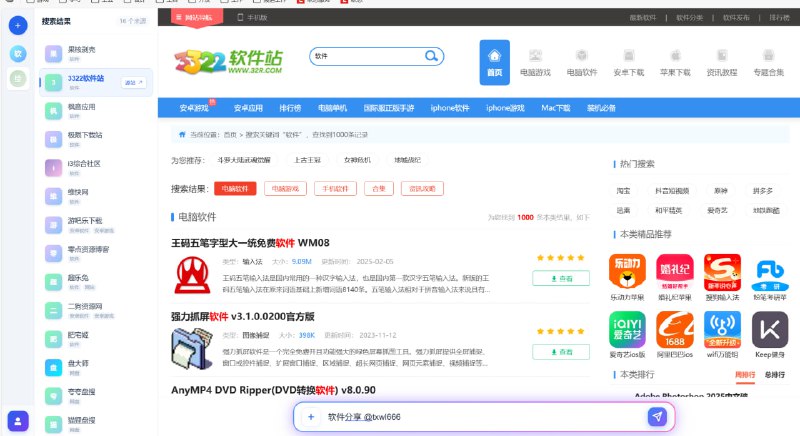The width and height of the screenshot is (800, 436).
Task: Click 查看 button for 王码五笔字型
Action: (x=561, y=278)
